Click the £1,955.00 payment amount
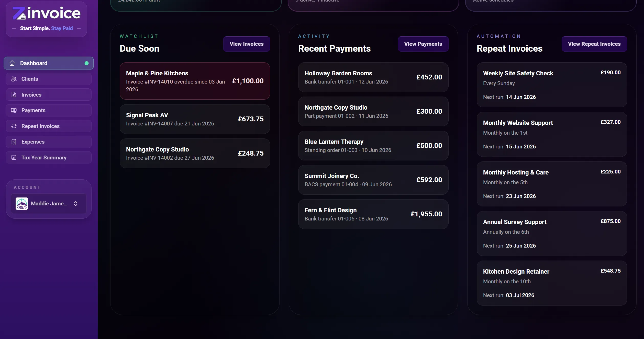The width and height of the screenshot is (644, 339). [x=426, y=214]
